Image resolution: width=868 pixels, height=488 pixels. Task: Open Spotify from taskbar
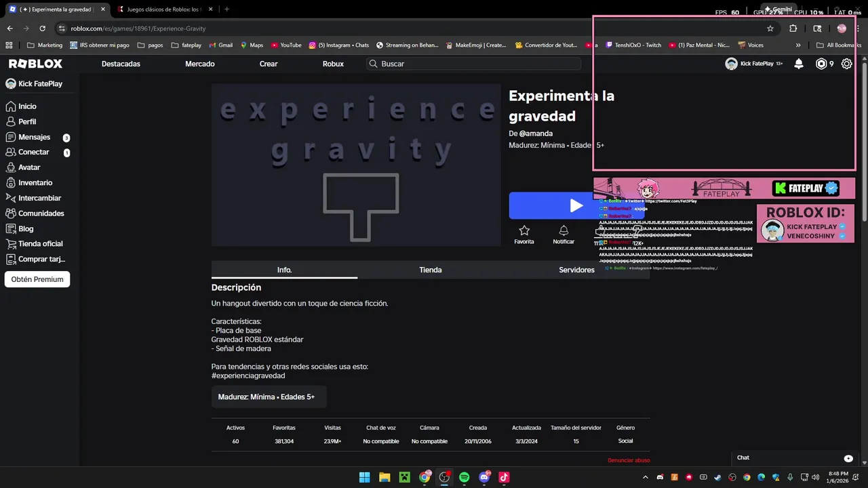(465, 477)
